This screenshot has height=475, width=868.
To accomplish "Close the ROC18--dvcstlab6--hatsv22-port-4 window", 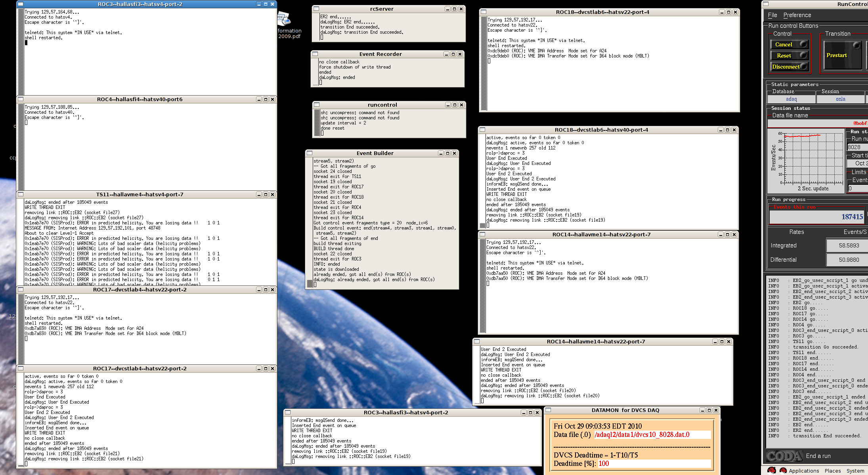I will click(x=735, y=12).
